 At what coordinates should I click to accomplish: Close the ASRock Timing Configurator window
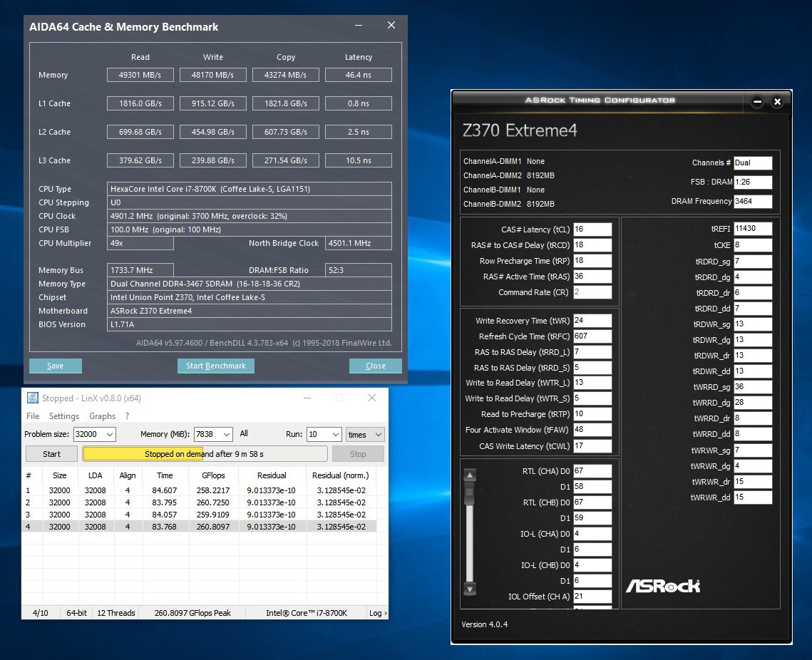[x=777, y=102]
